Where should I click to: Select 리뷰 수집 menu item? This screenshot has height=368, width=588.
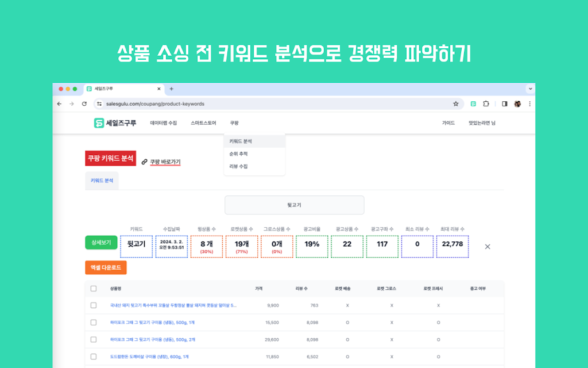click(x=254, y=166)
